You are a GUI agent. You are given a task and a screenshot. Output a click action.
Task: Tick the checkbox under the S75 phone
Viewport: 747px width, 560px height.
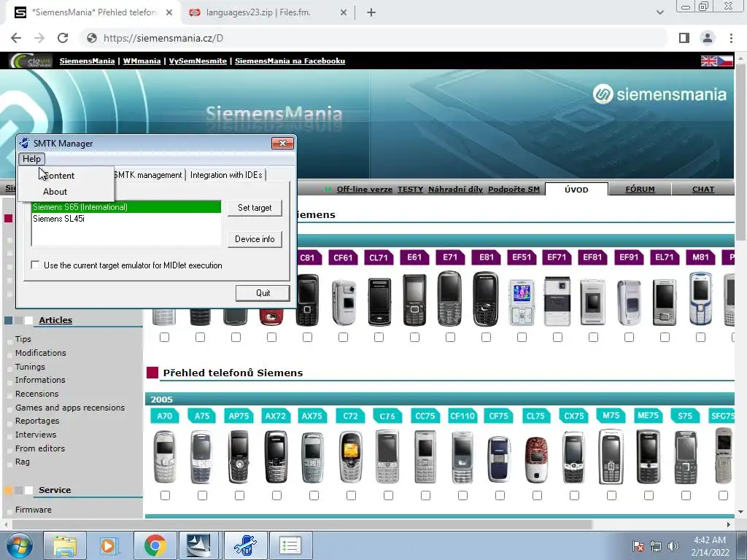pos(686,496)
